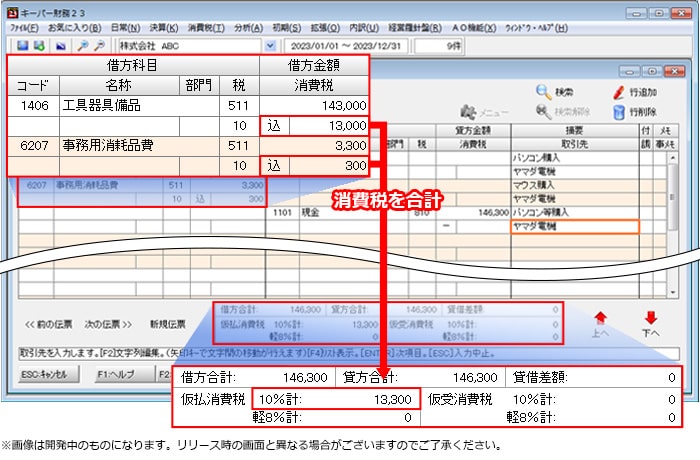Open the 消費税(T) menu
Viewport: 700px width, 460px height.
206,28
